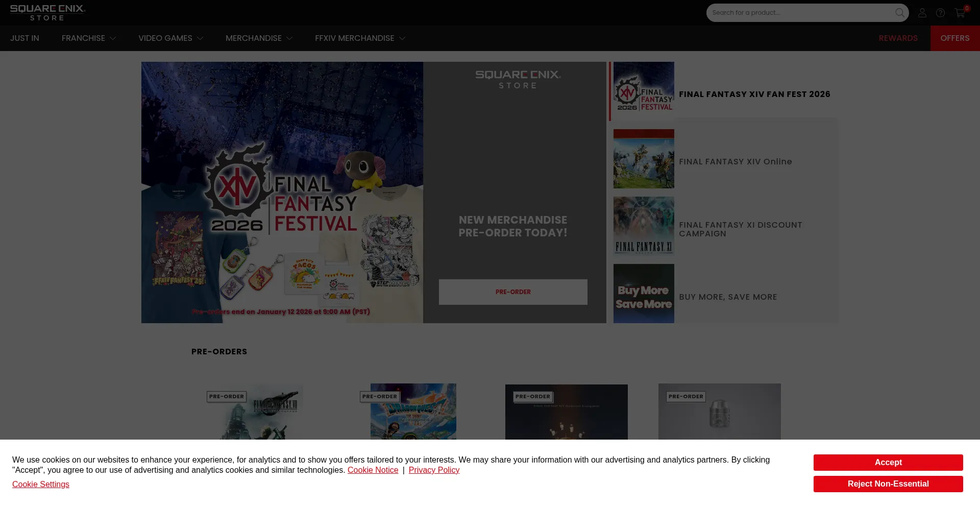Viewport: 980px width, 507px height.
Task: Open the Cookie Notice link
Action: (373, 470)
